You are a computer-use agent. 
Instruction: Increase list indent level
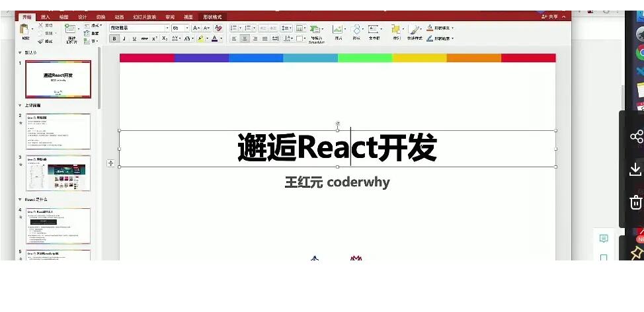pos(272,28)
